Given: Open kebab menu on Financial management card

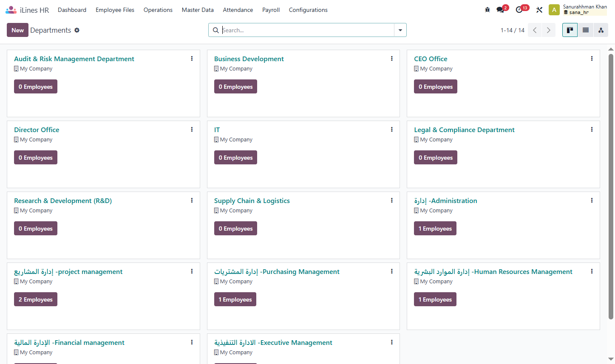Looking at the screenshot, I should [x=192, y=342].
